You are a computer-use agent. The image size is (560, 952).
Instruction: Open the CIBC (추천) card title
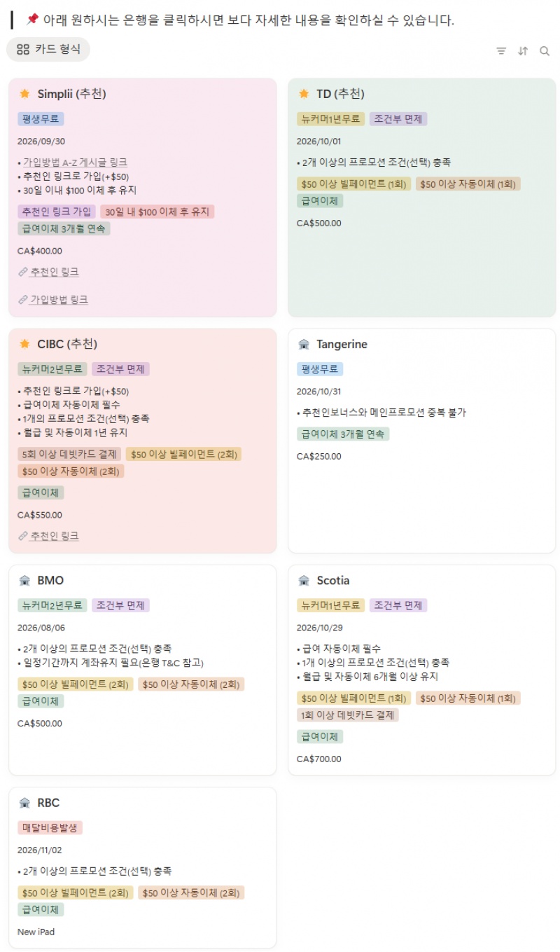67,344
